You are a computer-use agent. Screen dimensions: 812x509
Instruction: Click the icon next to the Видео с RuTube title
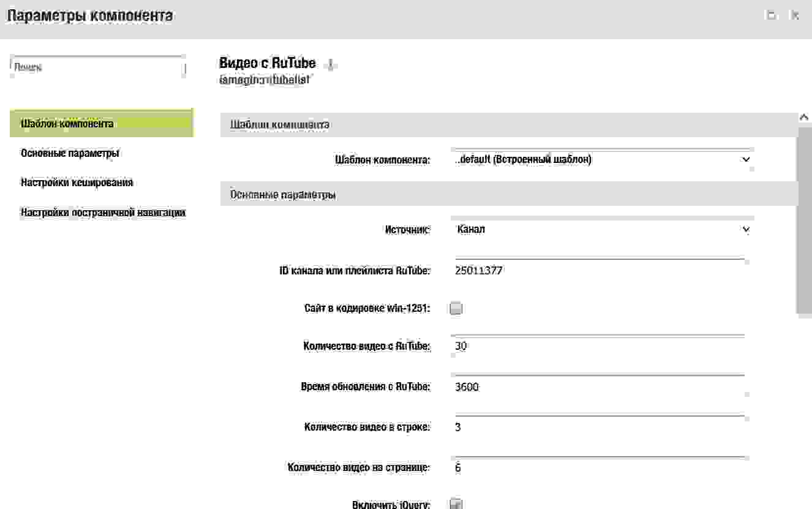(331, 64)
